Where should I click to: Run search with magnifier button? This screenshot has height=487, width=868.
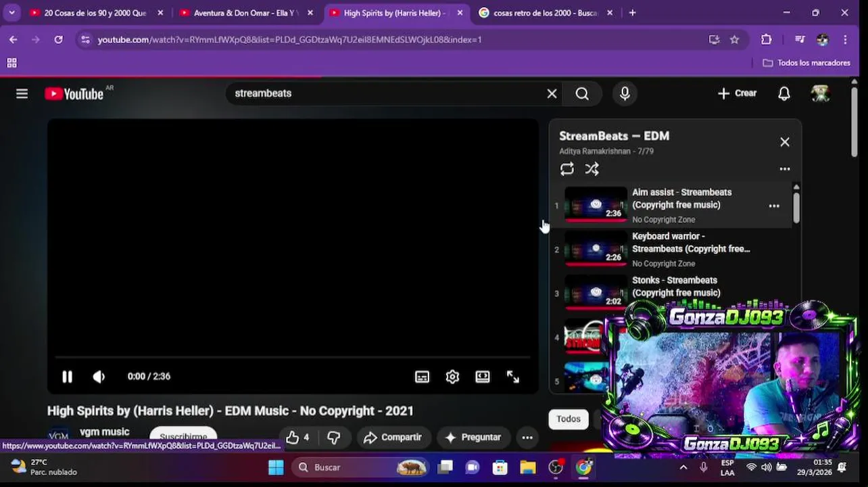[x=582, y=94]
